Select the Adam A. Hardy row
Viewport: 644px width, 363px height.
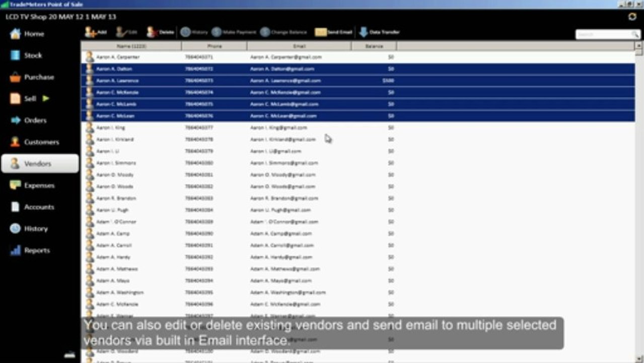[x=358, y=257]
